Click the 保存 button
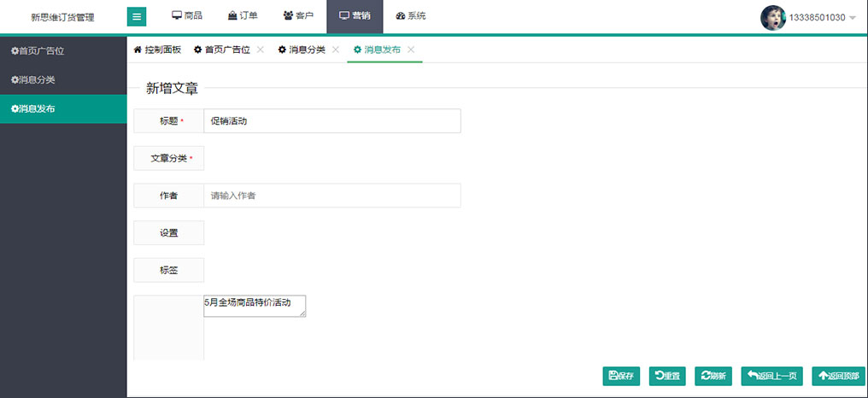The width and height of the screenshot is (868, 398). 621,376
